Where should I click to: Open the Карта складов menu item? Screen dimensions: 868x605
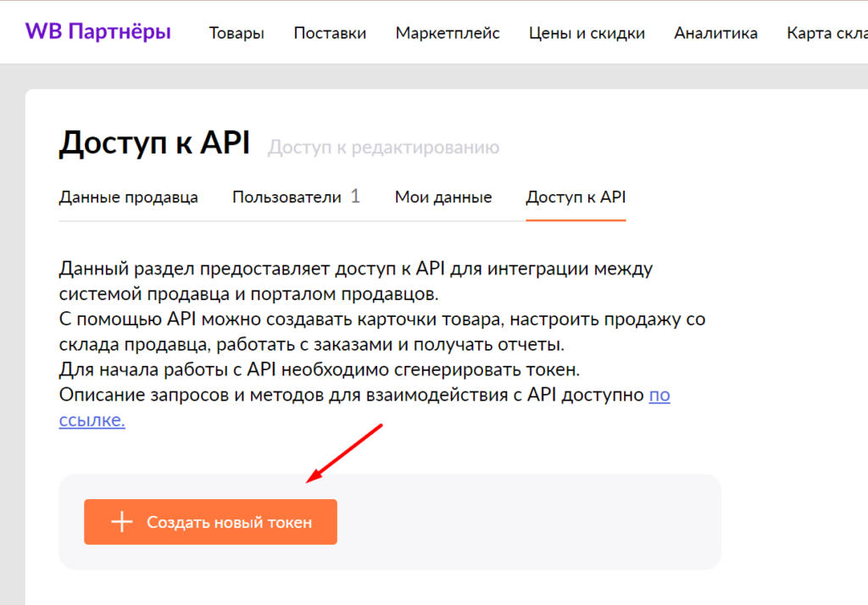[x=827, y=33]
